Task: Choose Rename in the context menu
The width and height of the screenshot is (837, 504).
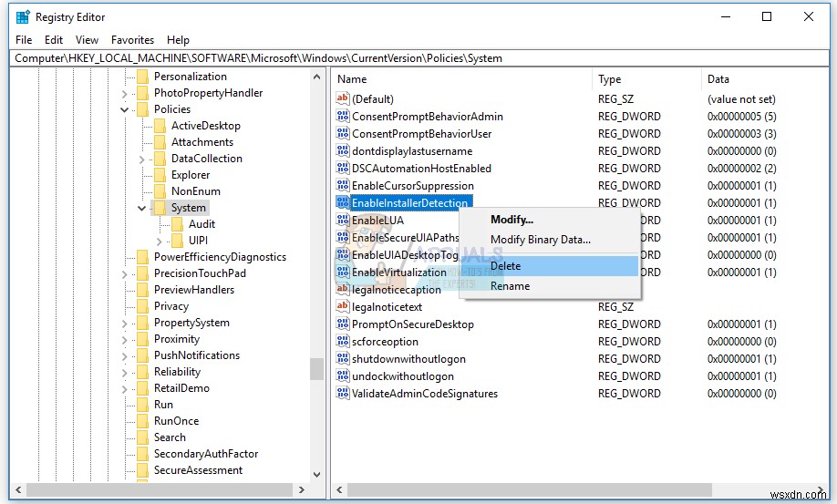Action: click(x=551, y=286)
